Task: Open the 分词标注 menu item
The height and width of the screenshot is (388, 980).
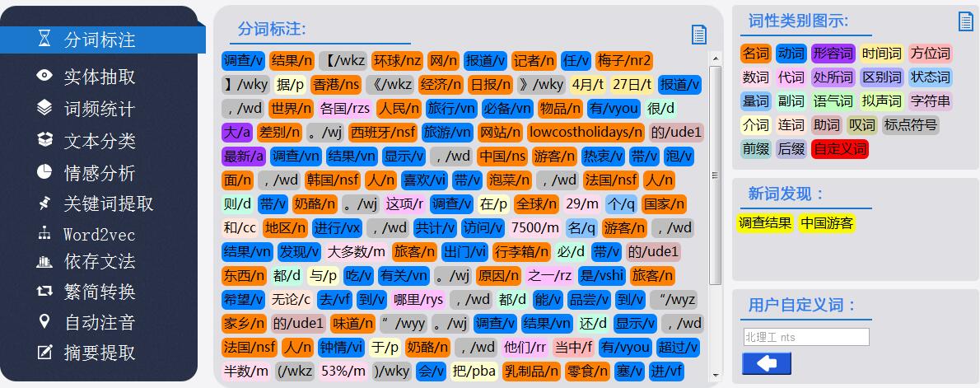Action: [102, 40]
